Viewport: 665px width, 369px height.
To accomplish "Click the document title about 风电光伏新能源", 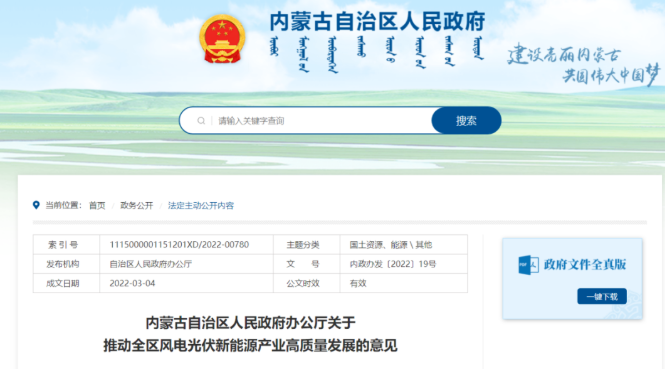I will [x=250, y=334].
